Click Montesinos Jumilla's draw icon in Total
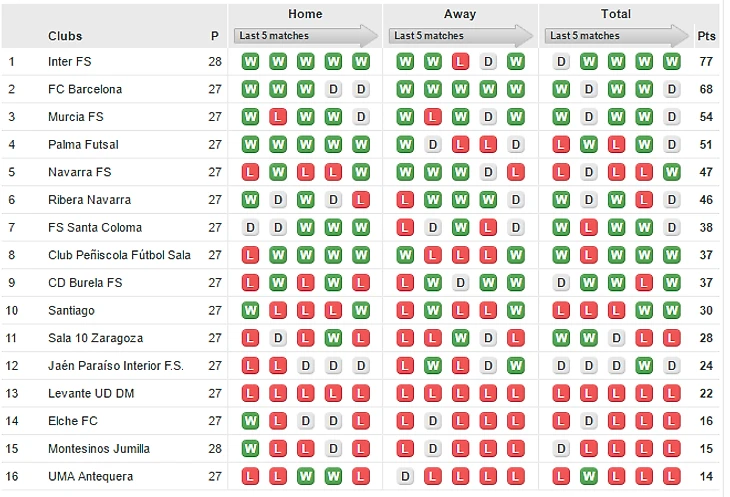 [x=561, y=449]
